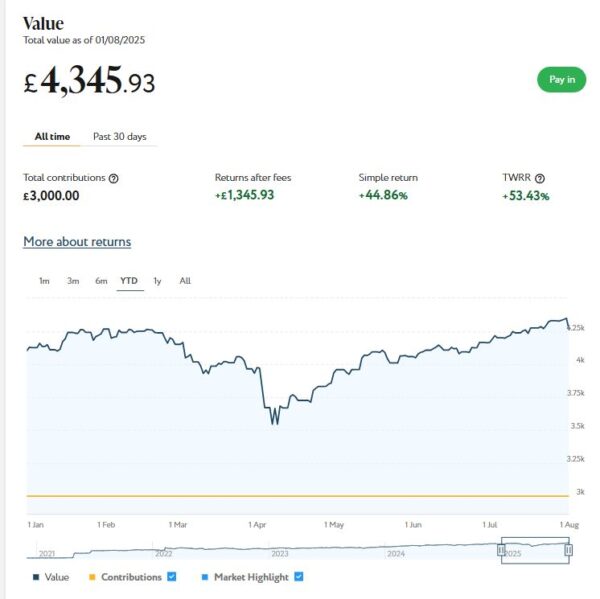Select the All chart range
This screenshot has width=600, height=599.
[185, 281]
